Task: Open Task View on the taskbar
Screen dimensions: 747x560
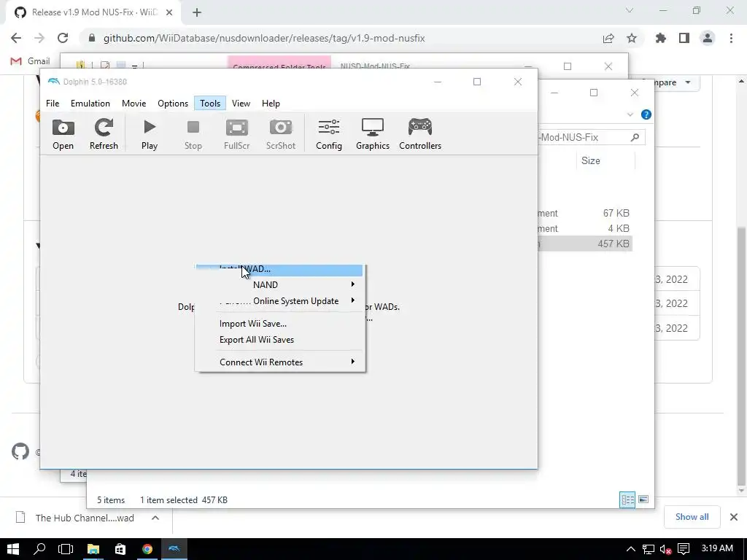Action: pos(65,549)
